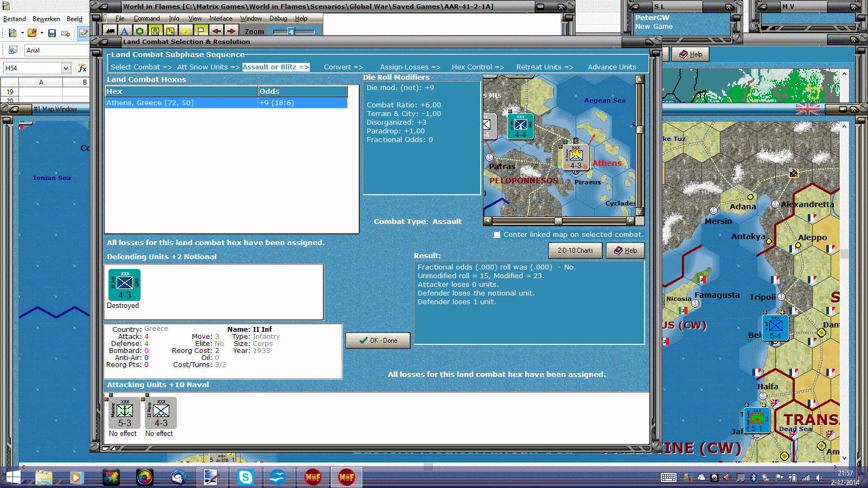Click the combat map vertical scrollbar thumb

coord(640,130)
